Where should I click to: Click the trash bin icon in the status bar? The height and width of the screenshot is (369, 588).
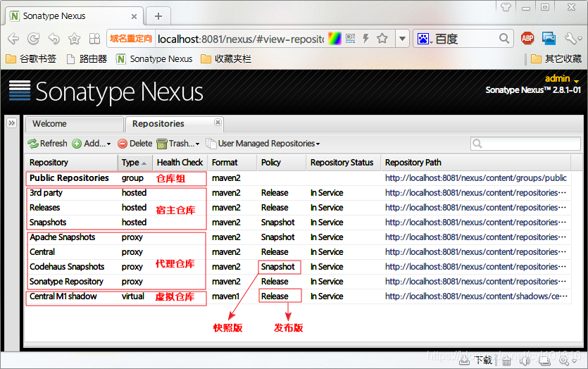[506, 361]
